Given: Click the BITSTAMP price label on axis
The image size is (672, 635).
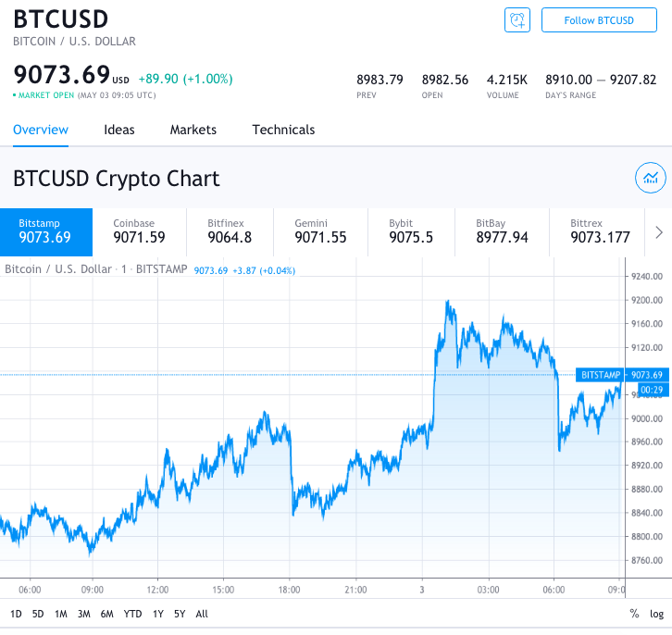Looking at the screenshot, I should point(601,375).
